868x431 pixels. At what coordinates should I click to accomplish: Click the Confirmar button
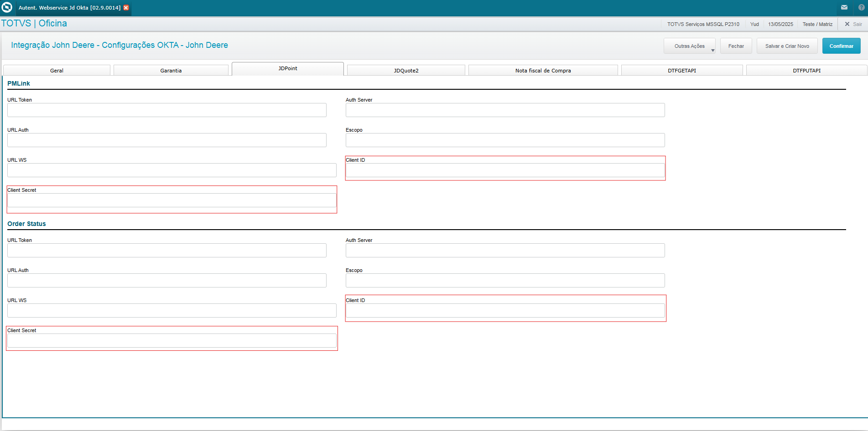point(842,46)
